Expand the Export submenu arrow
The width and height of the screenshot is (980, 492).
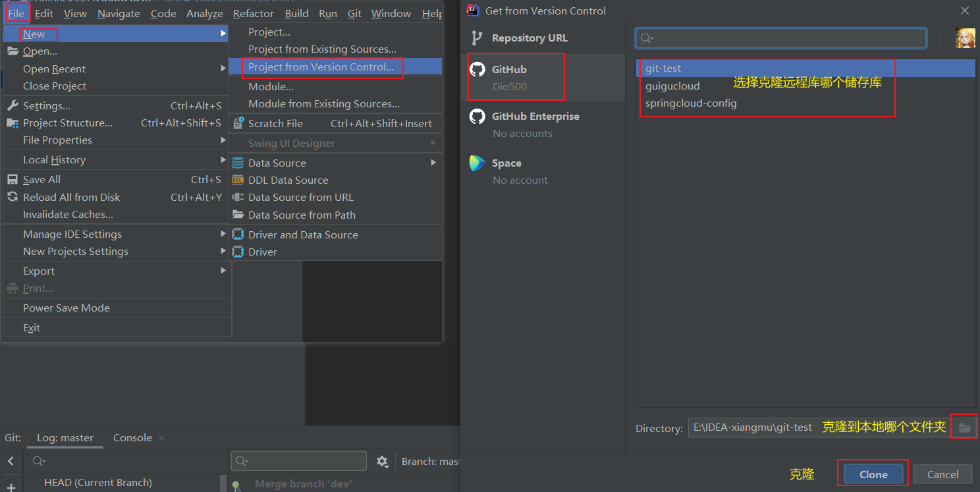coord(223,270)
